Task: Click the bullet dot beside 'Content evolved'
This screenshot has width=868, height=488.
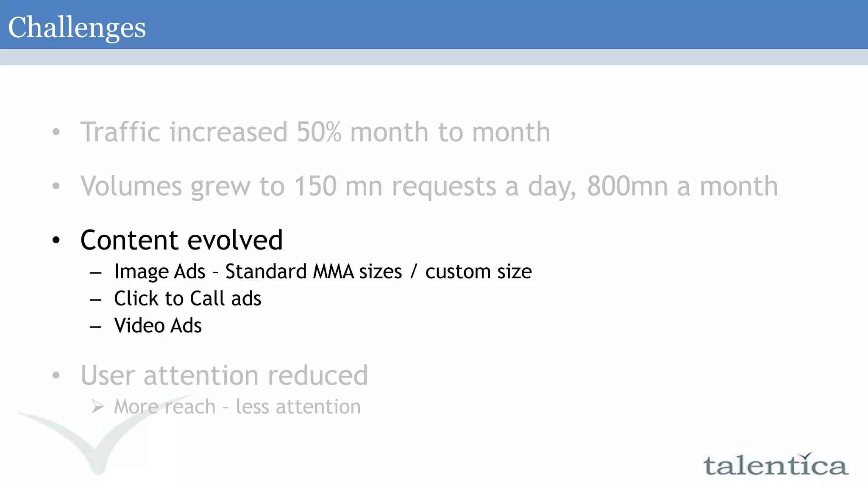Action: (x=56, y=240)
